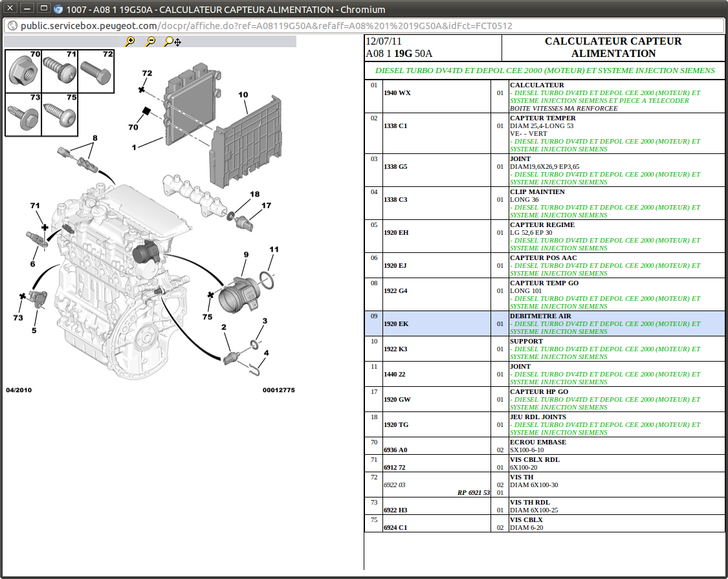Select the highlighted DEBITMETRE AIR row
This screenshot has width=728, height=579.
(x=545, y=323)
